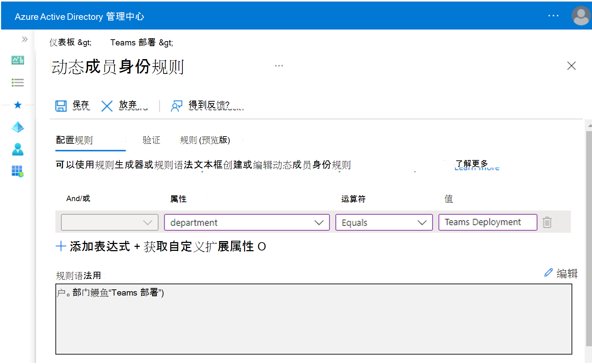The height and width of the screenshot is (364, 592).
Task: Expand the left sidebar with double chevron
Action: point(25,39)
